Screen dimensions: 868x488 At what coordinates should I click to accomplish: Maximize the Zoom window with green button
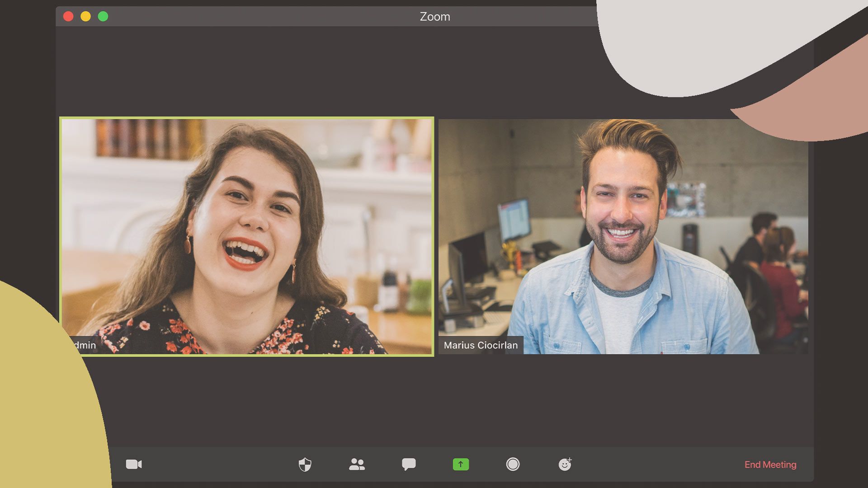pos(103,17)
